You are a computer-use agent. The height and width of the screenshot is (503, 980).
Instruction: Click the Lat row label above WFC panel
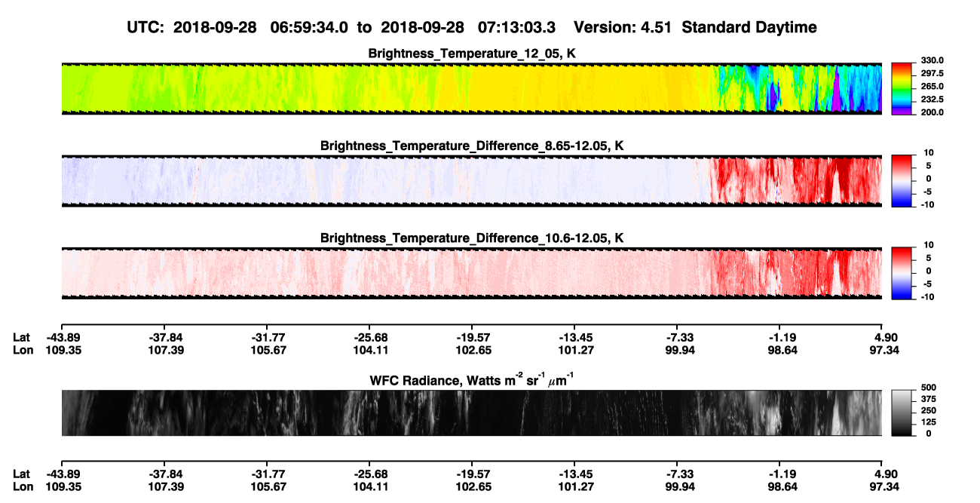pos(22,337)
